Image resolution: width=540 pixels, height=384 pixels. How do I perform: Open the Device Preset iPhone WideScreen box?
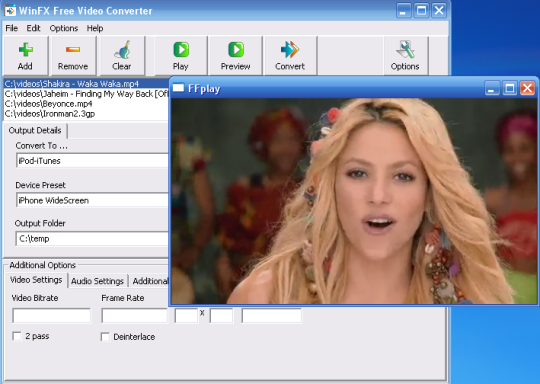tap(92, 200)
